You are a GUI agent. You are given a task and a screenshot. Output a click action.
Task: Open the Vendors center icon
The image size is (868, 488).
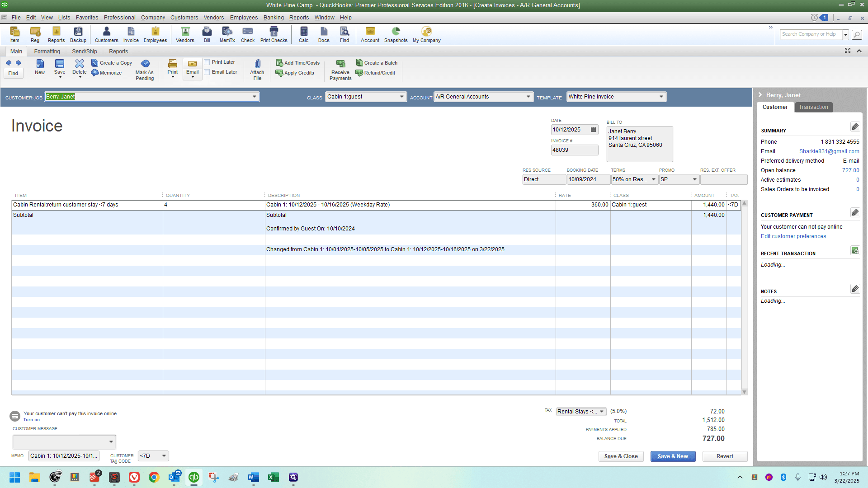click(x=185, y=34)
